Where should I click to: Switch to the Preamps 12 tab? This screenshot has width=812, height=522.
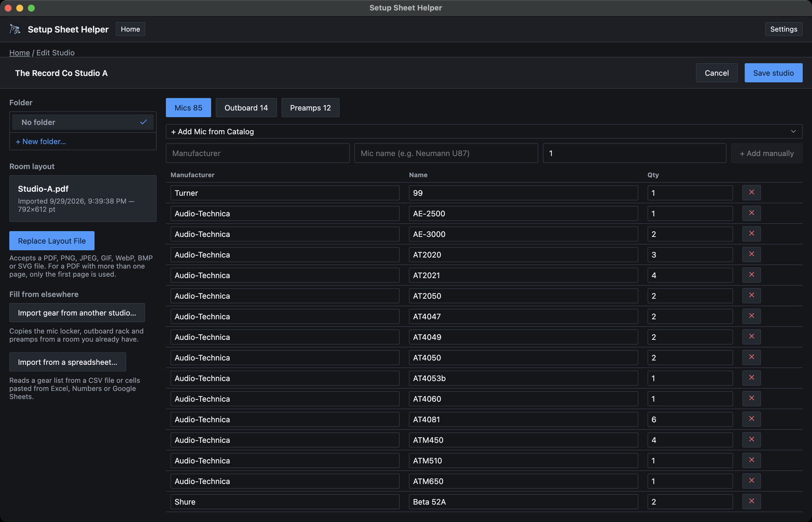tap(310, 108)
